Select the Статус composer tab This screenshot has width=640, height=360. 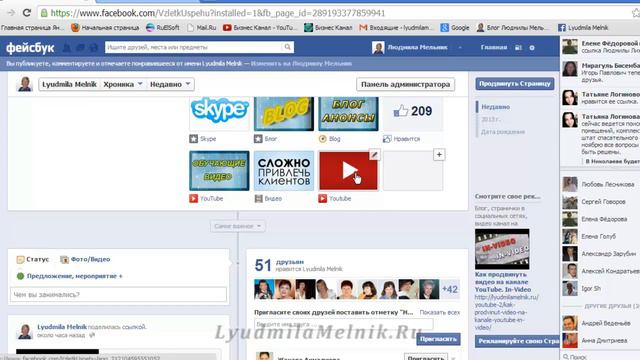[33, 259]
